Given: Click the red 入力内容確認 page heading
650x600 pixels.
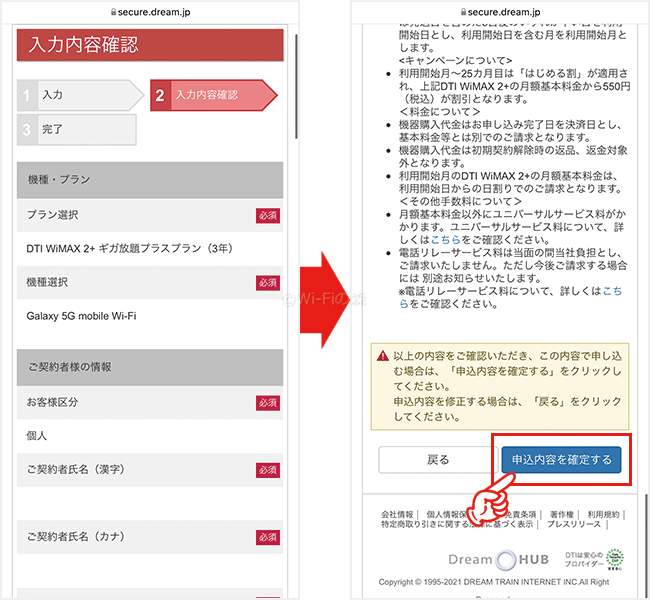Looking at the screenshot, I should click(x=150, y=45).
